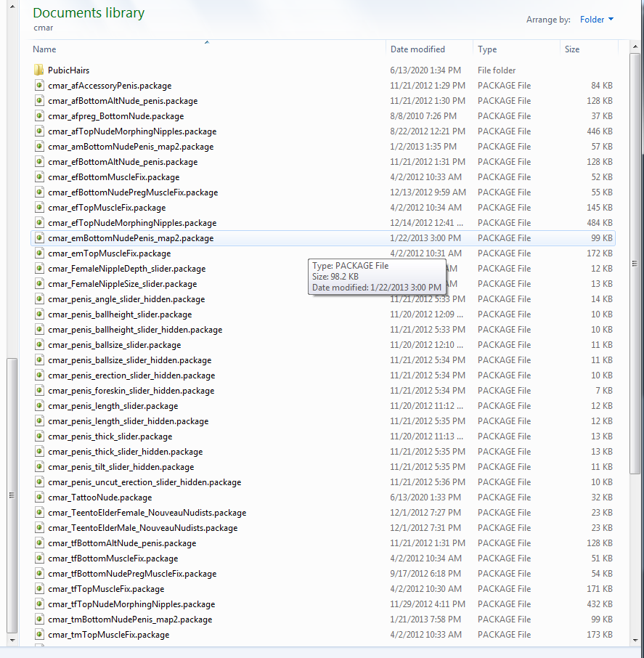This screenshot has height=658, width=644.
Task: Click icon of cmar_FemaleNippleSize_slider.package
Action: 39,284
